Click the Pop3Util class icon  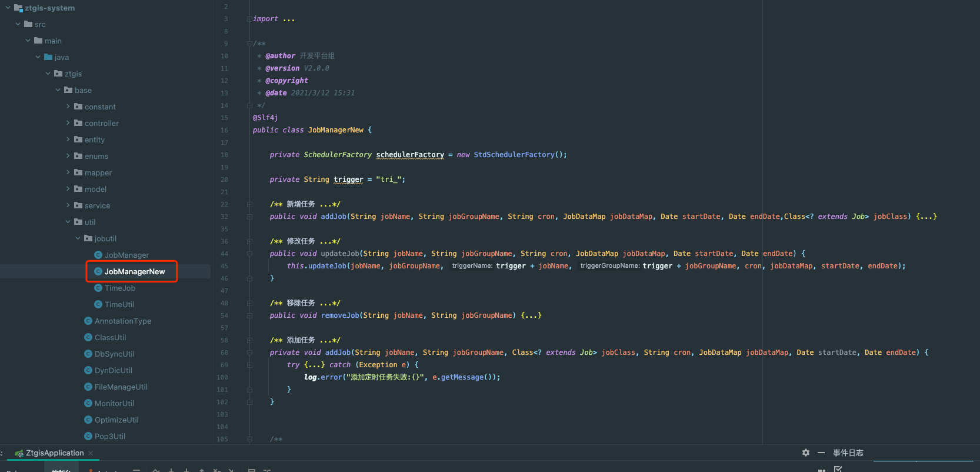tap(88, 436)
